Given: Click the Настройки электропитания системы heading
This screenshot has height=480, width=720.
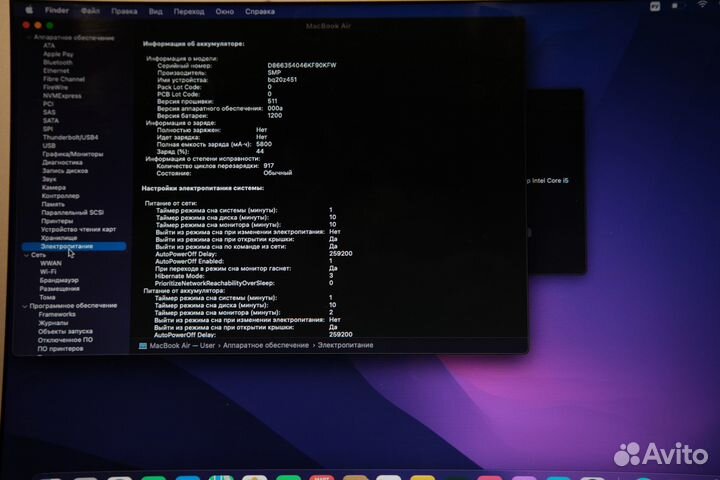Looking at the screenshot, I should coord(202,188).
